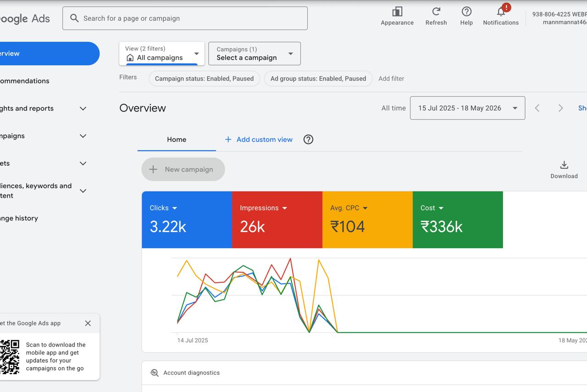Image resolution: width=587 pixels, height=392 pixels.
Task: Click the Google Ads logo
Action: (25, 19)
